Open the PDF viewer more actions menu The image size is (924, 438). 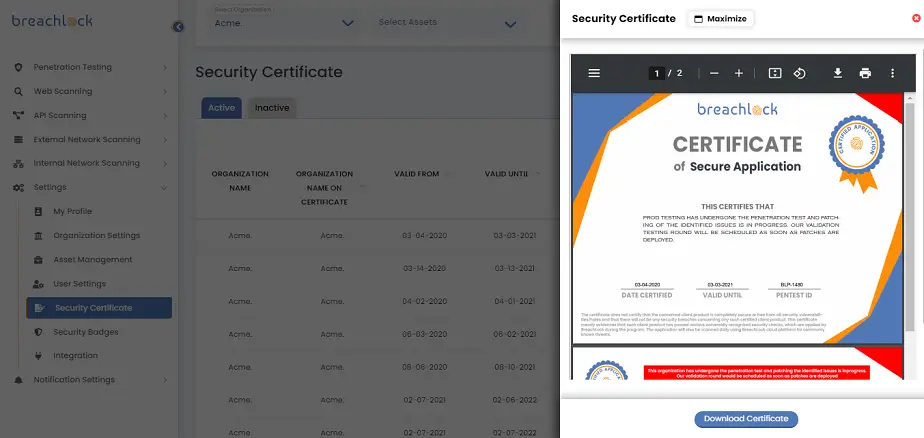892,73
